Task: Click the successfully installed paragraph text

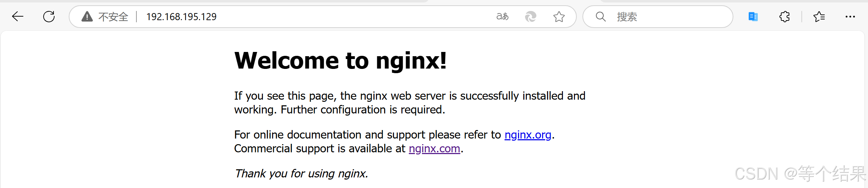Action: pos(410,103)
